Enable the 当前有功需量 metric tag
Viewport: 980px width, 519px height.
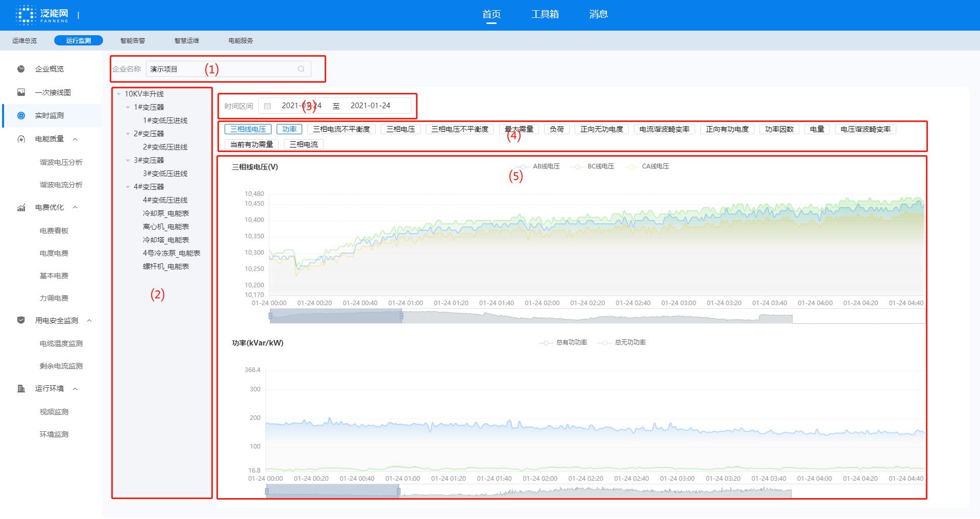(252, 144)
